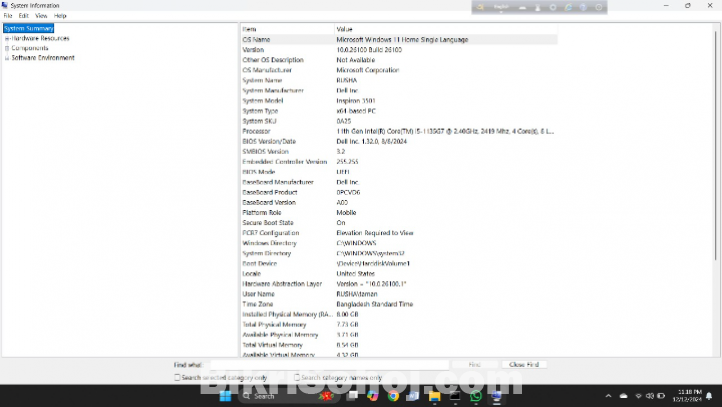Click the Inspiron 3501 value
This screenshot has height=407, width=722.
click(356, 101)
